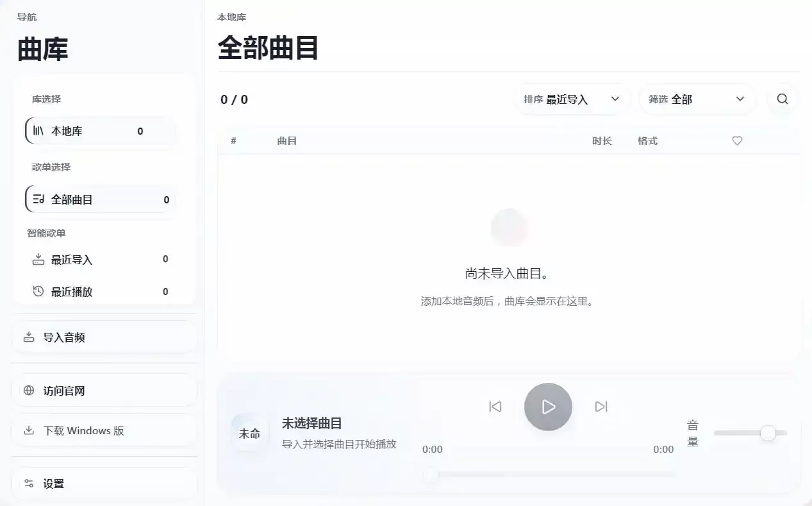Select 本地库 in the sidebar
The width and height of the screenshot is (812, 506).
click(x=101, y=131)
